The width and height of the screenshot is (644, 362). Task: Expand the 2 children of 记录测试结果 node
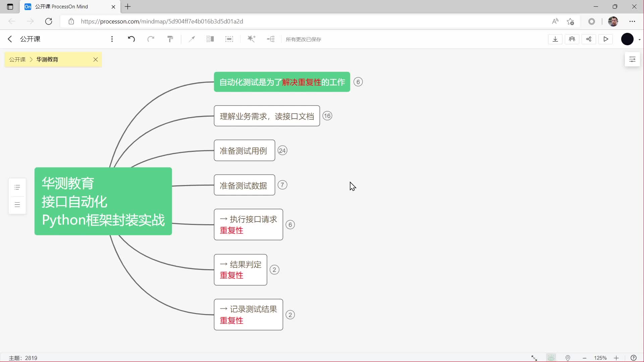[x=290, y=315]
